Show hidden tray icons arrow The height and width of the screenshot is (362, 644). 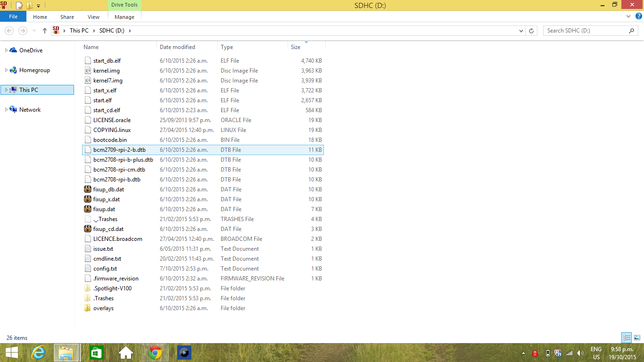523,353
